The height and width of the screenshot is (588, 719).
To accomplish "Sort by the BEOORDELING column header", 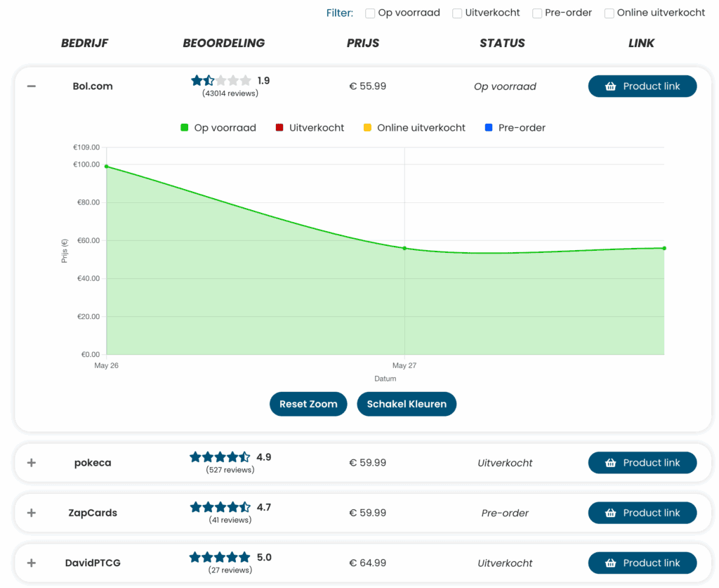I will click(x=224, y=43).
